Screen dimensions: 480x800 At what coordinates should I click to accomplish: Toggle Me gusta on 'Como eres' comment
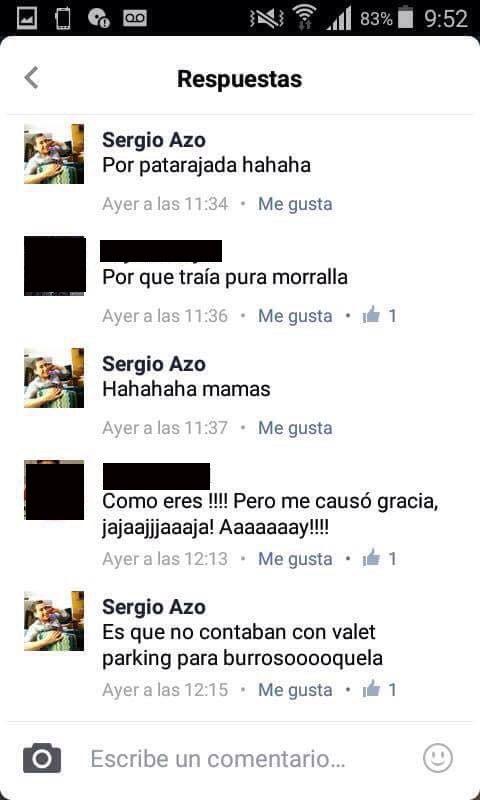pyautogui.click(x=295, y=559)
